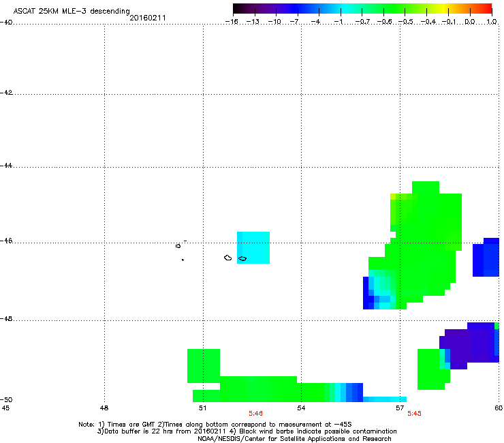Click the latitude label "-50"

click(6, 399)
